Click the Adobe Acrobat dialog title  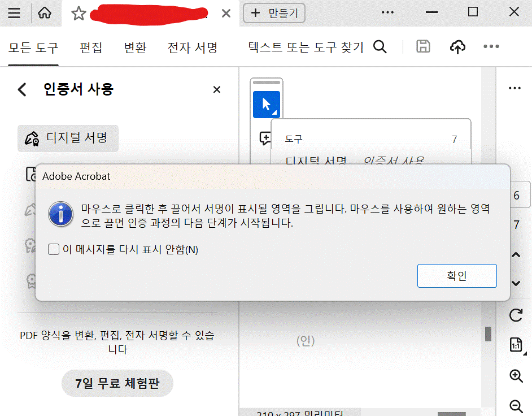76,176
